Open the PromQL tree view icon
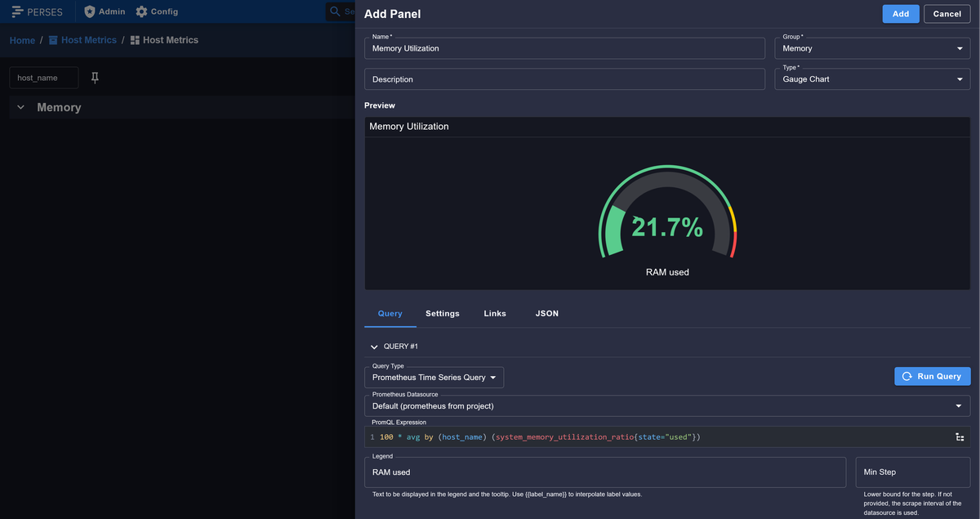The width and height of the screenshot is (980, 519). 960,437
